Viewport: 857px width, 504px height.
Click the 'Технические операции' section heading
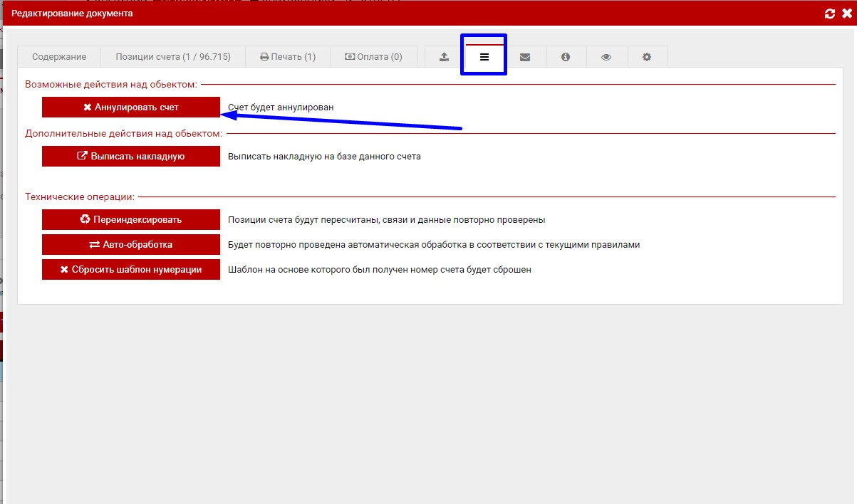[80, 196]
